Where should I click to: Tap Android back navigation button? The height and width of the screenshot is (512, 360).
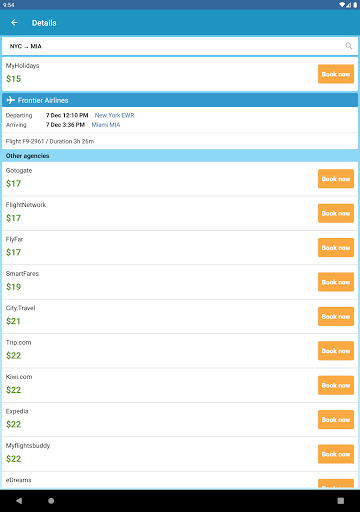pyautogui.click(x=19, y=500)
